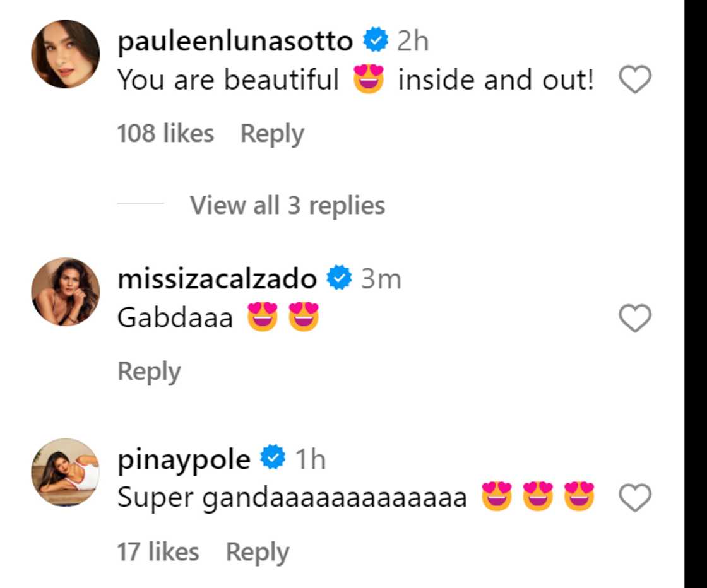Open missizacalzado's profile picture
This screenshot has width=707, height=588.
(66, 291)
